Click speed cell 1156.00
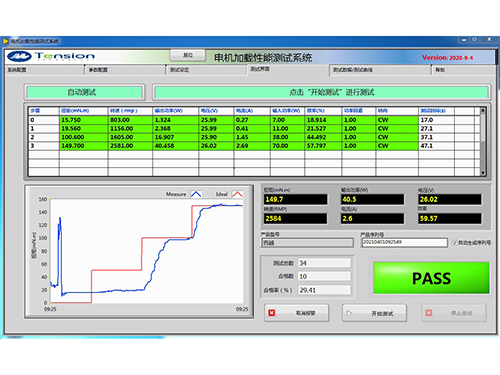 click(130, 128)
